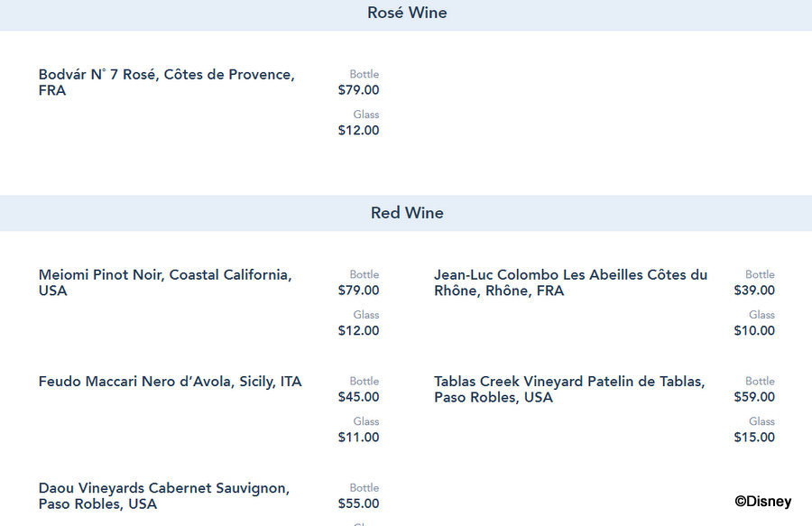Select Tablas Creek Vineyard Patelin de Tablas
The image size is (812, 526).
pos(569,390)
